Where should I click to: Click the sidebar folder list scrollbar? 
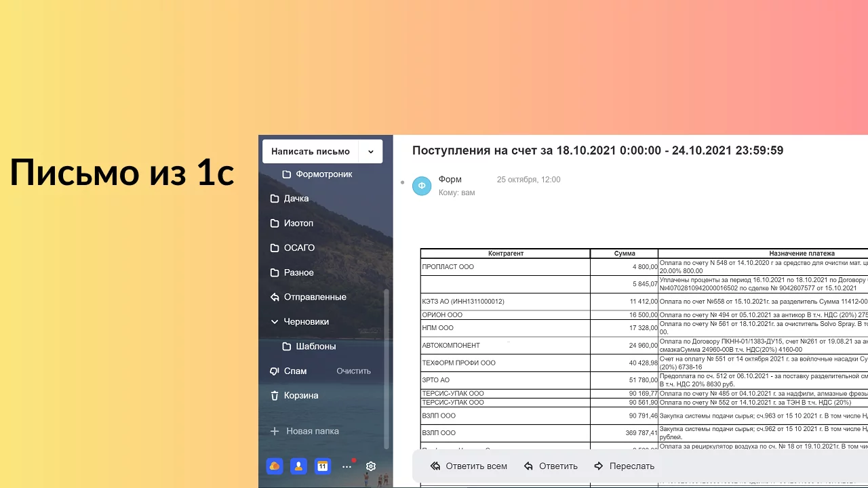pos(387,369)
